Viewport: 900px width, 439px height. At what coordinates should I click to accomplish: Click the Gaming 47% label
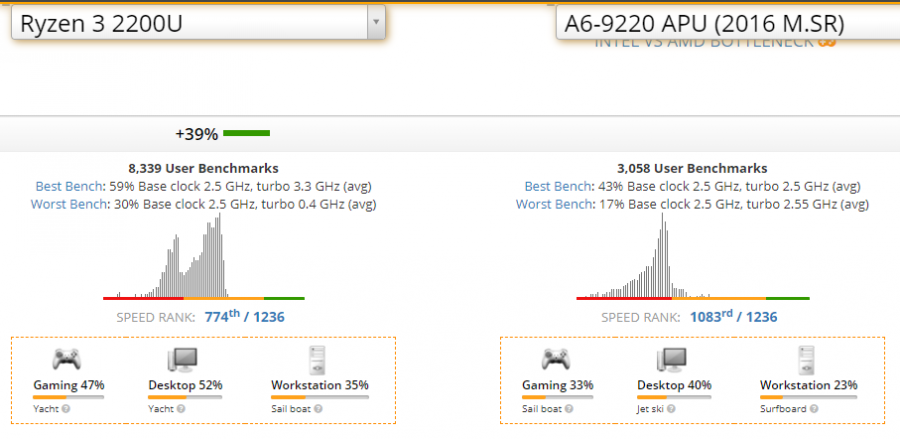coord(69,385)
